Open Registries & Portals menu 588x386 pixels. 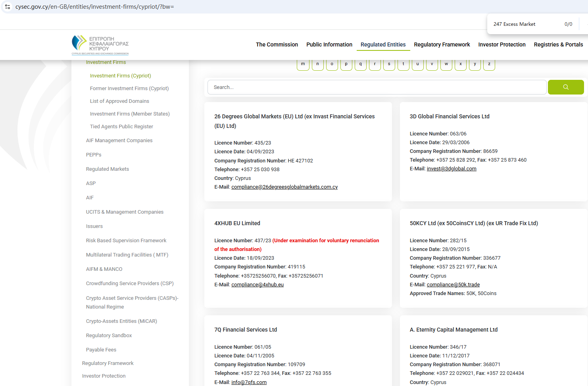point(558,44)
